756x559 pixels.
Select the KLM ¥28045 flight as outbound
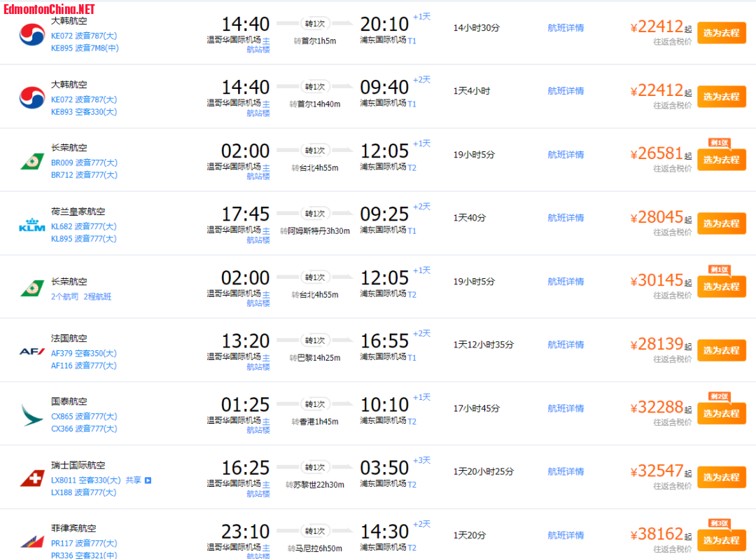pyautogui.click(x=721, y=223)
